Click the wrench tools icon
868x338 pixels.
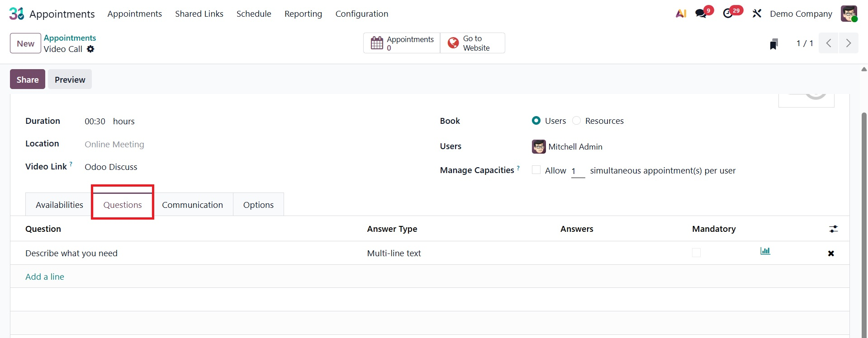(x=757, y=14)
